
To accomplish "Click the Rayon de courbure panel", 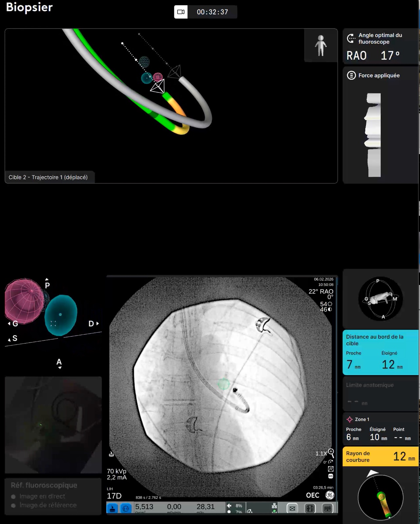I will [381, 456].
